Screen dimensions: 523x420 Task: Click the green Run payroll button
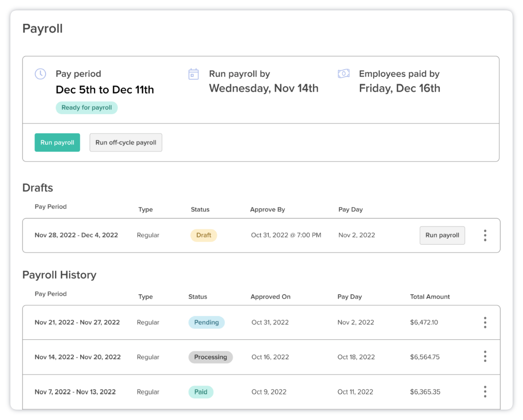pyautogui.click(x=57, y=142)
